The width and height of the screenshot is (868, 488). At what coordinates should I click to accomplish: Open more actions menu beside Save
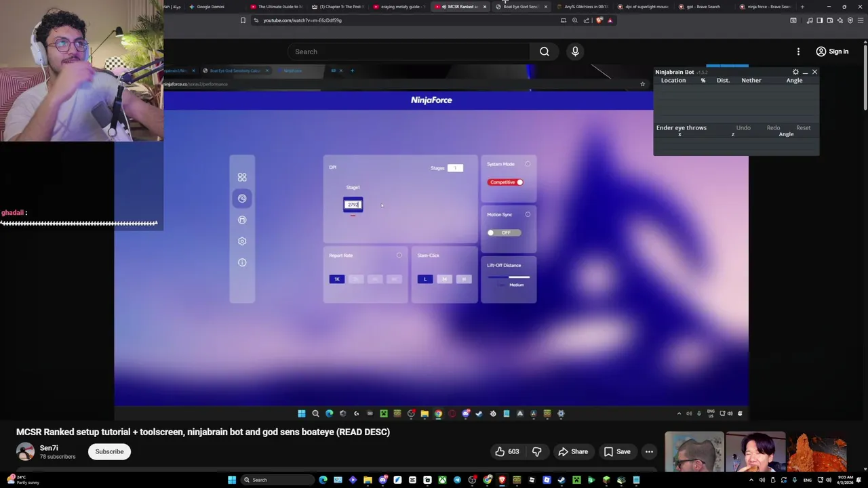coord(649,451)
